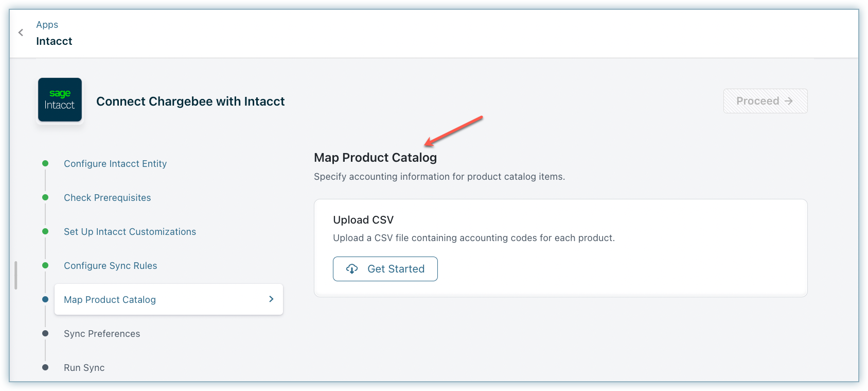Click the cloud upload icon in Get Started

(352, 269)
